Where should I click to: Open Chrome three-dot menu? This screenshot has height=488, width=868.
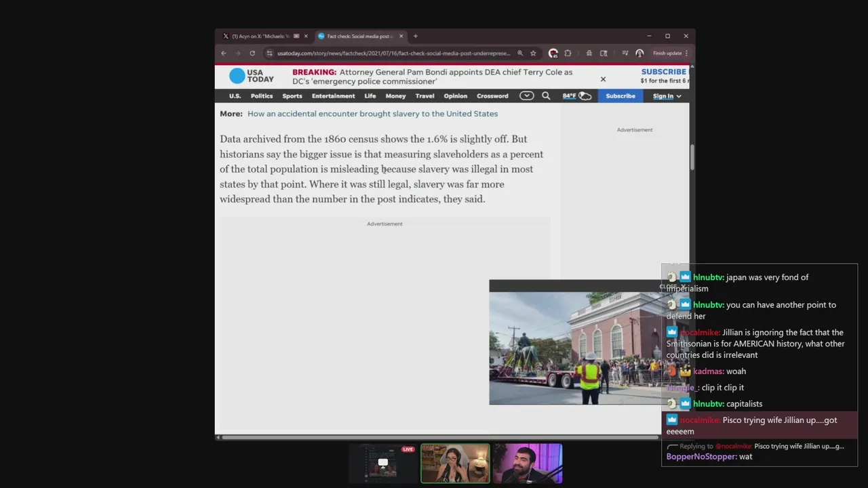click(686, 53)
